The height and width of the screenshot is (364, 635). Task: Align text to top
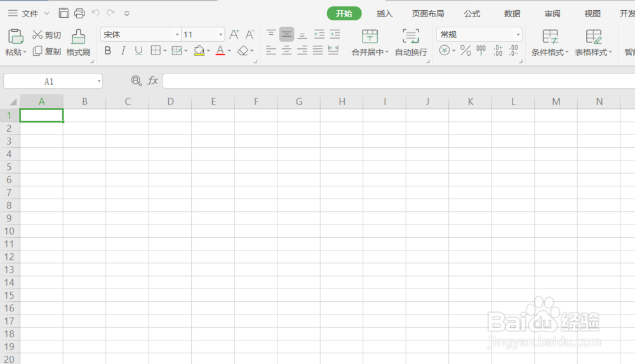point(271,34)
